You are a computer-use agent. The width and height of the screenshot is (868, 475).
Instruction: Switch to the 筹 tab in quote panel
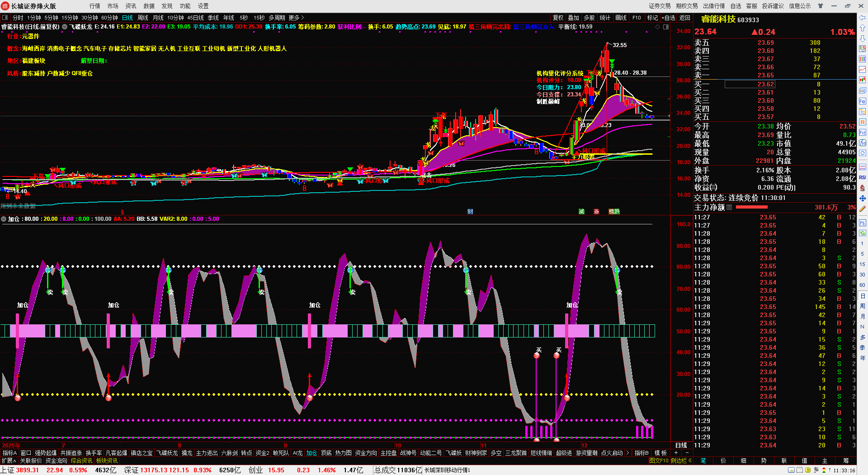(846, 461)
